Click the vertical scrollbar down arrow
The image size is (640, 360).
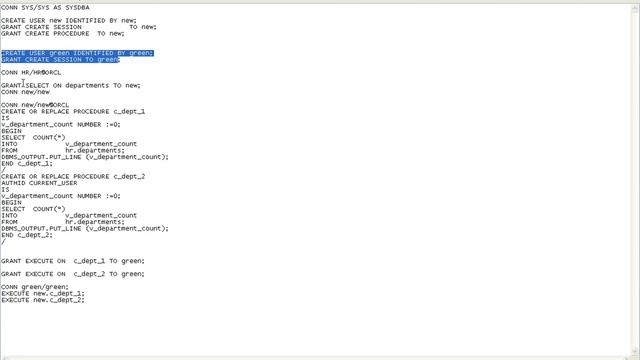(x=636, y=351)
